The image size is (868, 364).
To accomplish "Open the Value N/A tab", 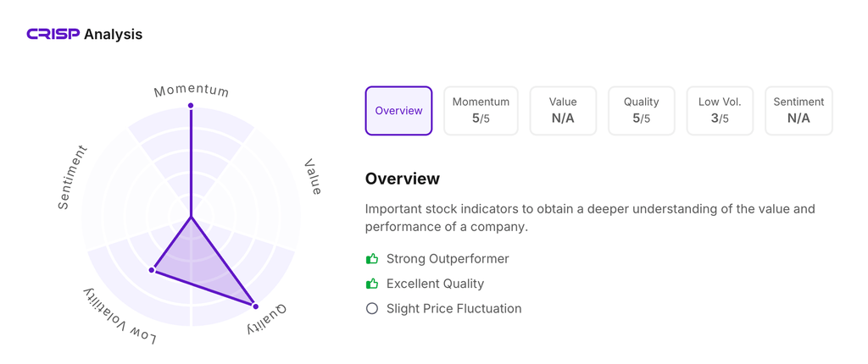I will 563,111.
